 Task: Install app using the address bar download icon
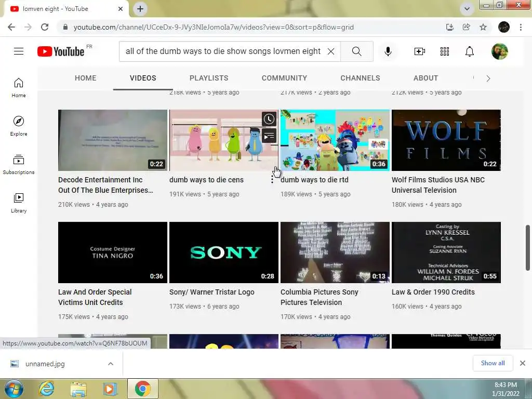pos(450,27)
